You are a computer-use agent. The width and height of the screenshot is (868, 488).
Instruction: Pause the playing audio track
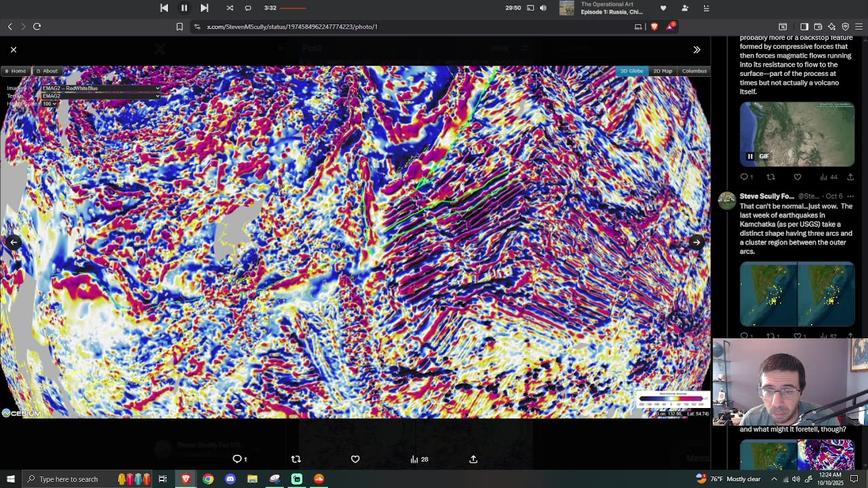tap(184, 8)
